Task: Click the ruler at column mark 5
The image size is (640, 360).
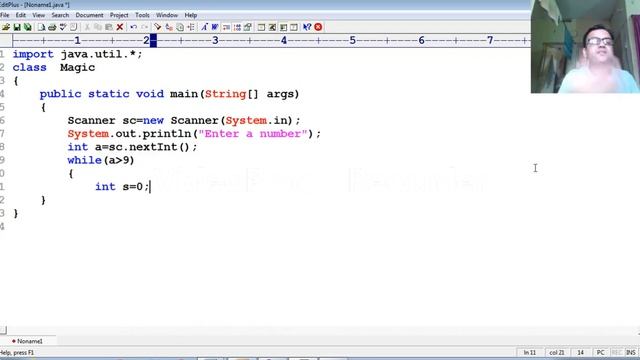Action: coord(353,40)
